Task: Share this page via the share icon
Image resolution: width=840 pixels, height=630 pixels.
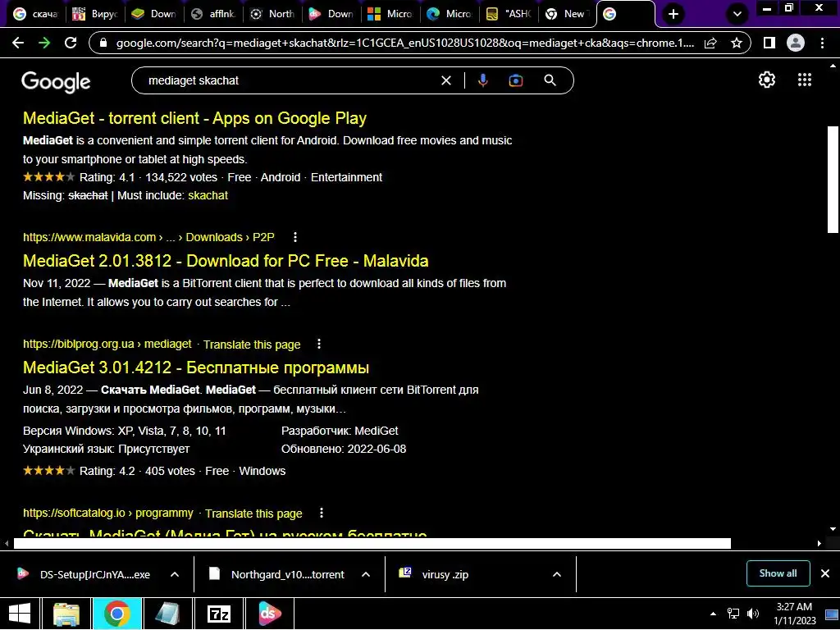Action: click(710, 43)
